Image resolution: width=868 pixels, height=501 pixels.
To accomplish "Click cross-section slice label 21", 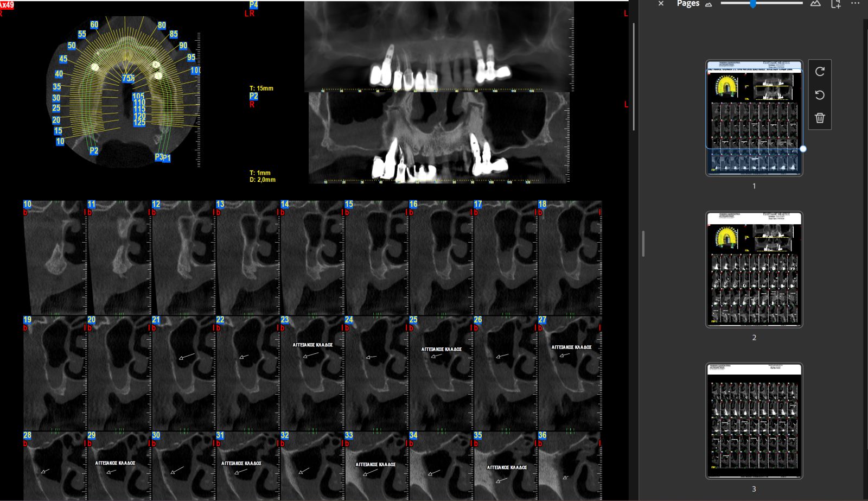I will (156, 320).
